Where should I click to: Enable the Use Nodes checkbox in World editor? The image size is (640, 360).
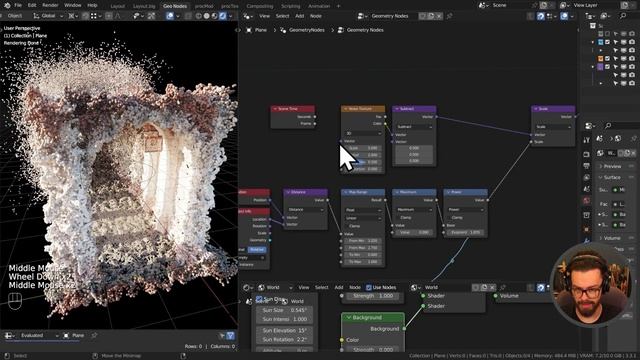369,287
